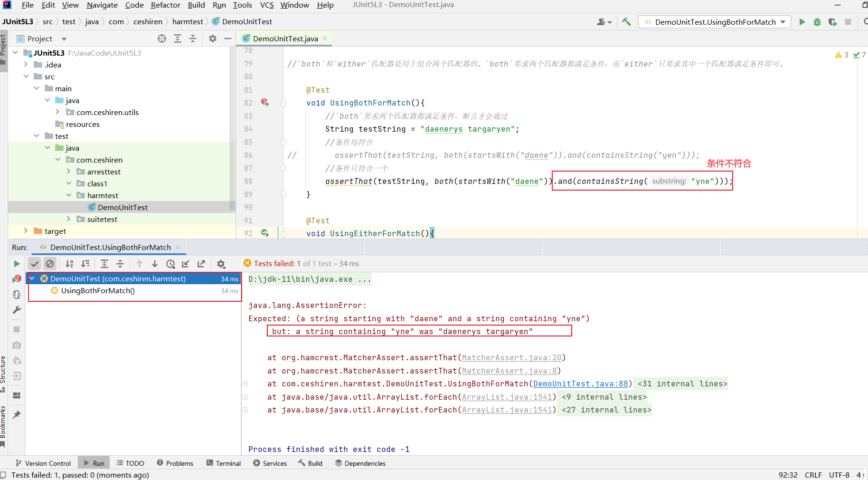Switch to the Terminal tool window tab

click(x=224, y=463)
